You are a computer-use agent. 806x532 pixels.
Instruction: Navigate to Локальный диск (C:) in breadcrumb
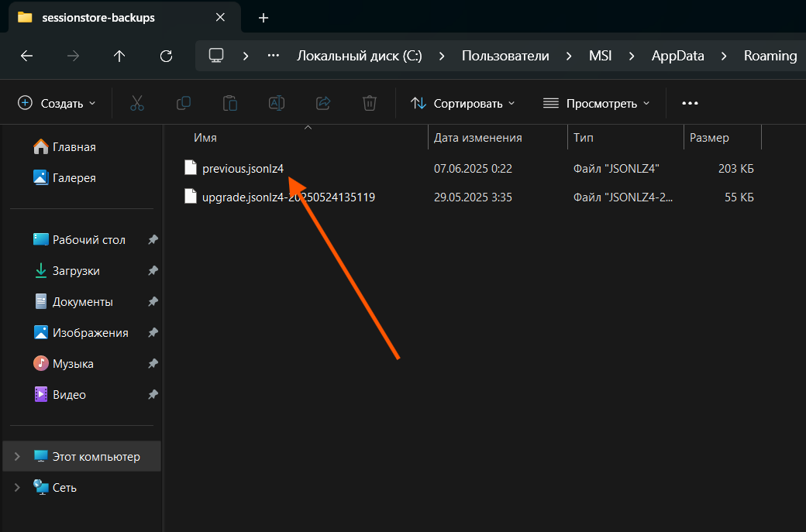pyautogui.click(x=360, y=56)
